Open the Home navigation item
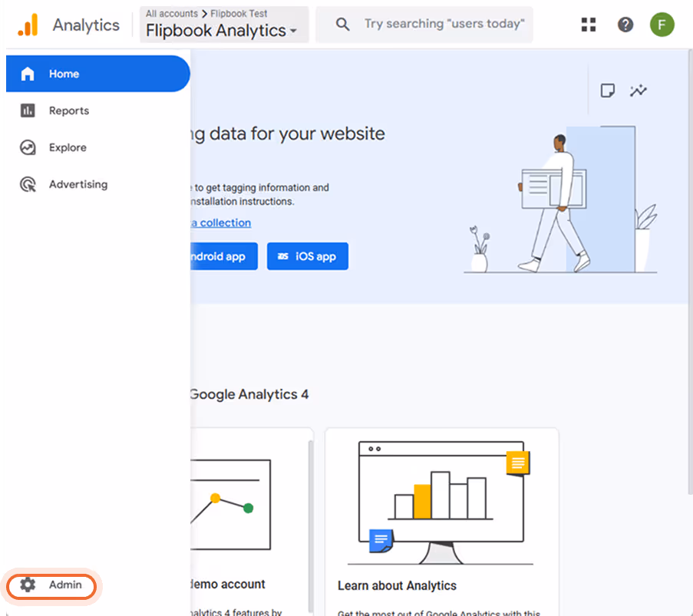This screenshot has height=616, width=693. [x=97, y=74]
